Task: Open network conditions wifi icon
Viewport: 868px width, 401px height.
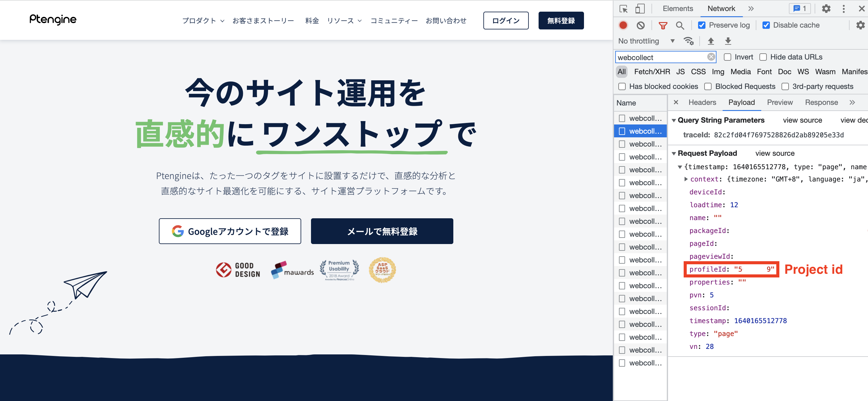Action: coord(688,41)
